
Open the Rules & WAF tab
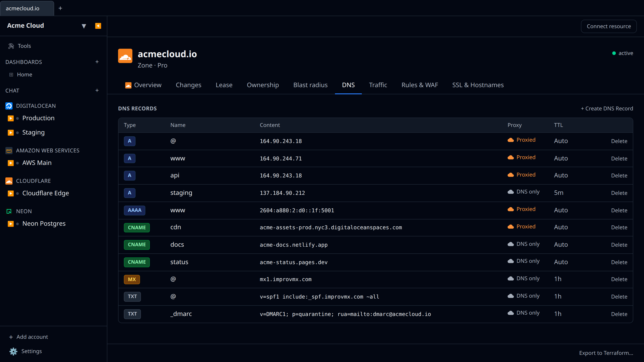(419, 85)
